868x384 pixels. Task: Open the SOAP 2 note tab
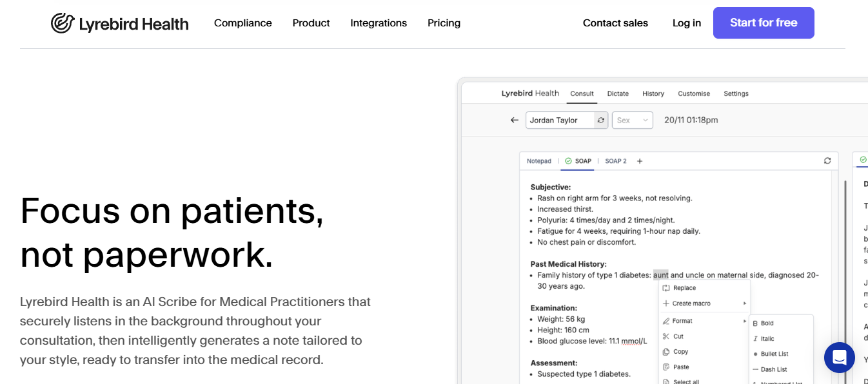click(x=615, y=161)
